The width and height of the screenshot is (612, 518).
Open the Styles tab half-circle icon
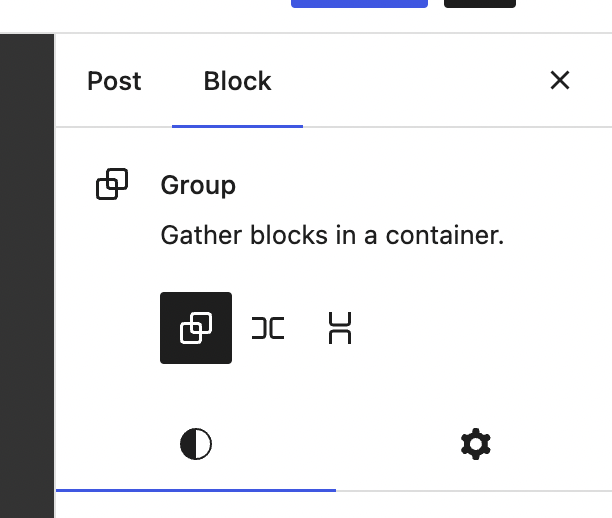[x=196, y=444]
